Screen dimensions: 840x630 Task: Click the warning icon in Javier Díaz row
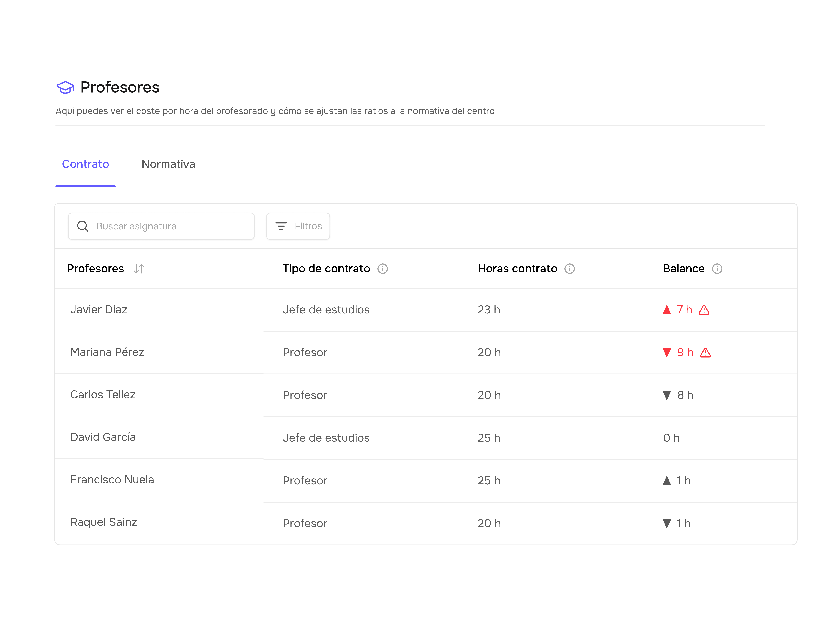click(704, 310)
